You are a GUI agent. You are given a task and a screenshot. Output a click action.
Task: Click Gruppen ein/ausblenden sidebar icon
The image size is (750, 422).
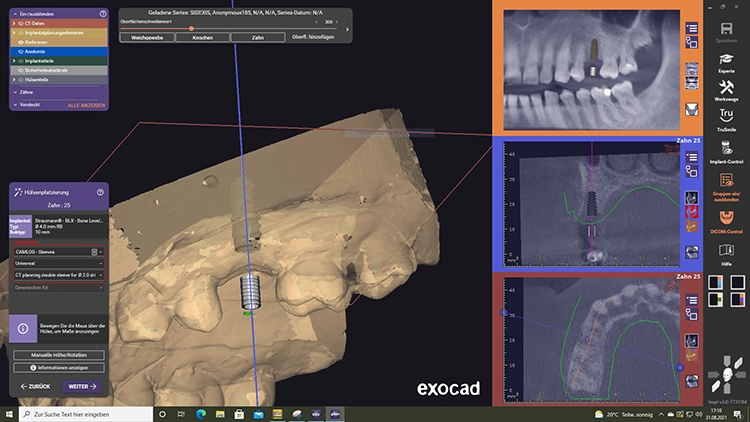point(726,180)
